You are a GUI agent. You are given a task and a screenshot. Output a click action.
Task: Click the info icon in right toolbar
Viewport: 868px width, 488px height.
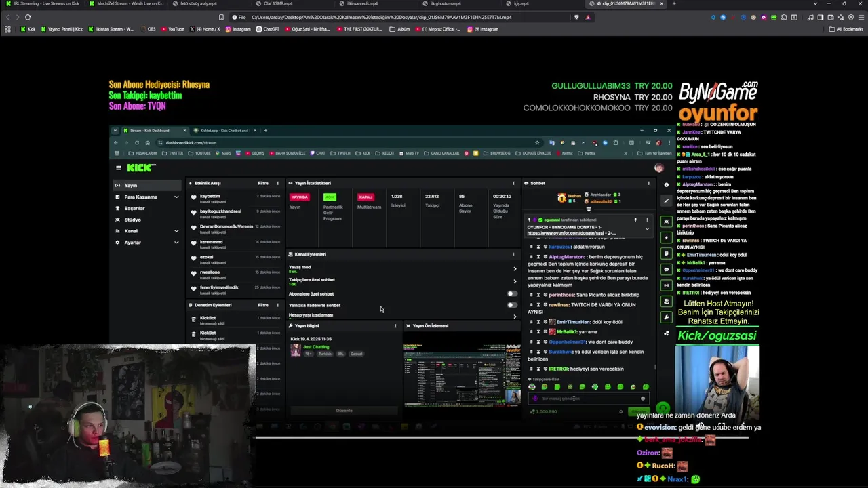coord(667,185)
